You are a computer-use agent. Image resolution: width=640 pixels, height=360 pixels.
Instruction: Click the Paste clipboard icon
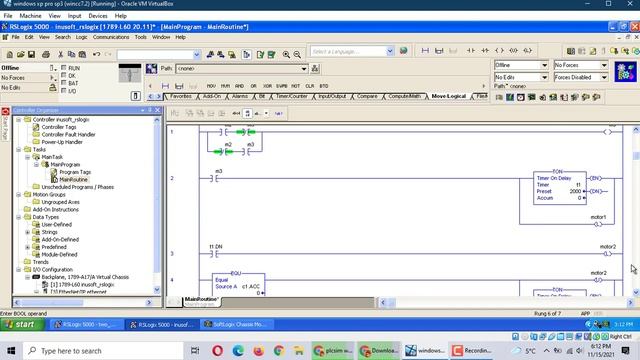coord(82,54)
